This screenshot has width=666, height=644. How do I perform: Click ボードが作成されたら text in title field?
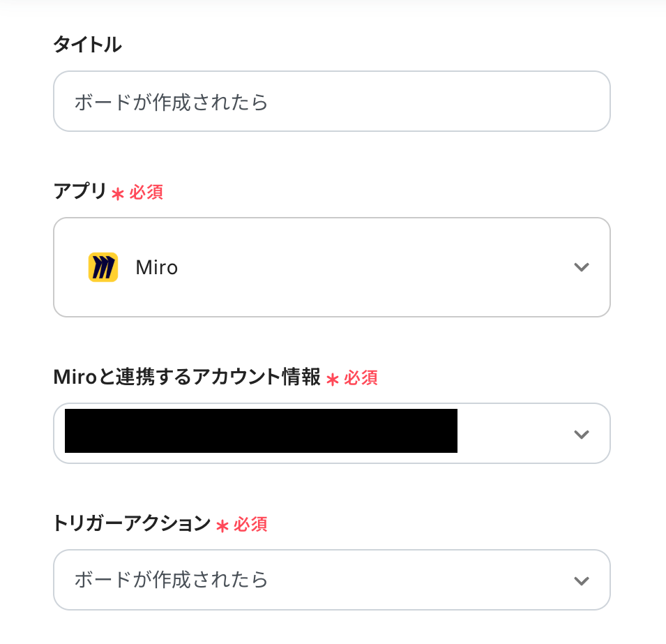(172, 102)
